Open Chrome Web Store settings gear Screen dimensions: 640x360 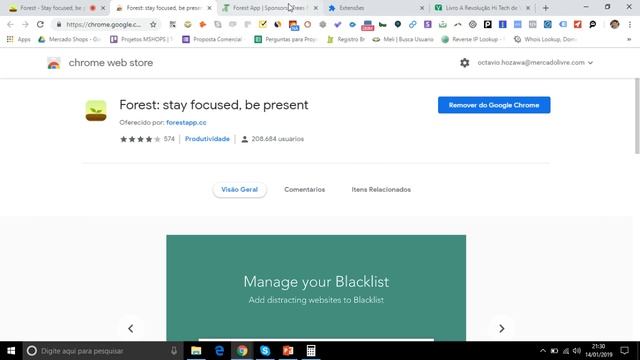pyautogui.click(x=464, y=63)
